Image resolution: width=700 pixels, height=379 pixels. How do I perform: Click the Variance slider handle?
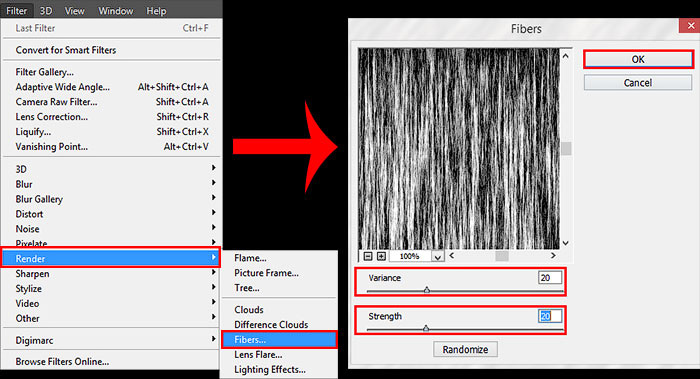[x=427, y=290]
